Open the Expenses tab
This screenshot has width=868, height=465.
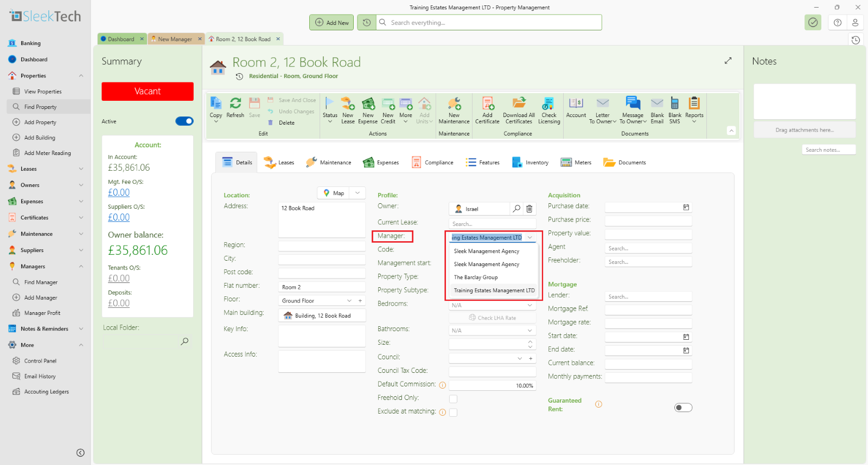381,163
